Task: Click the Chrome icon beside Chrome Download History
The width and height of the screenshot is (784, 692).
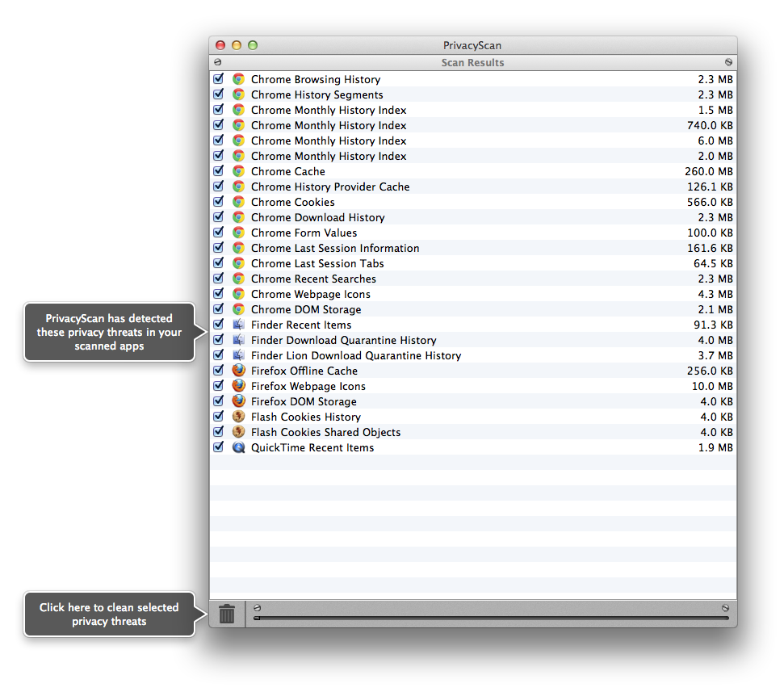Action: 238,217
